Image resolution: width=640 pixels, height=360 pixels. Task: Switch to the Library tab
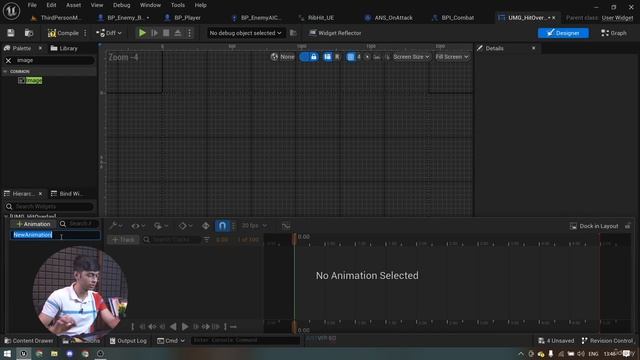(x=64, y=48)
